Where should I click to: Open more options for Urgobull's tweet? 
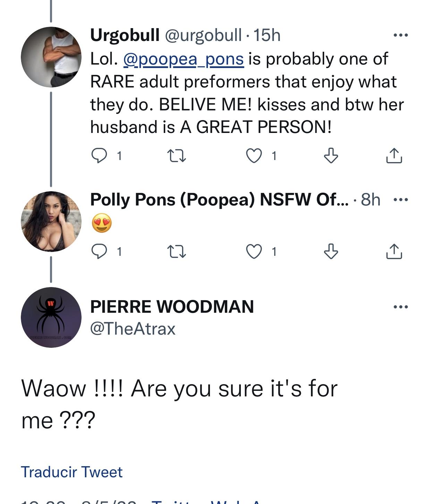[x=401, y=35]
